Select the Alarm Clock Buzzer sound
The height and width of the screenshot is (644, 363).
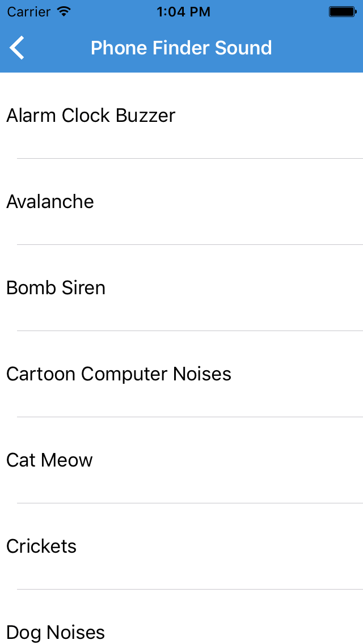(x=181, y=116)
